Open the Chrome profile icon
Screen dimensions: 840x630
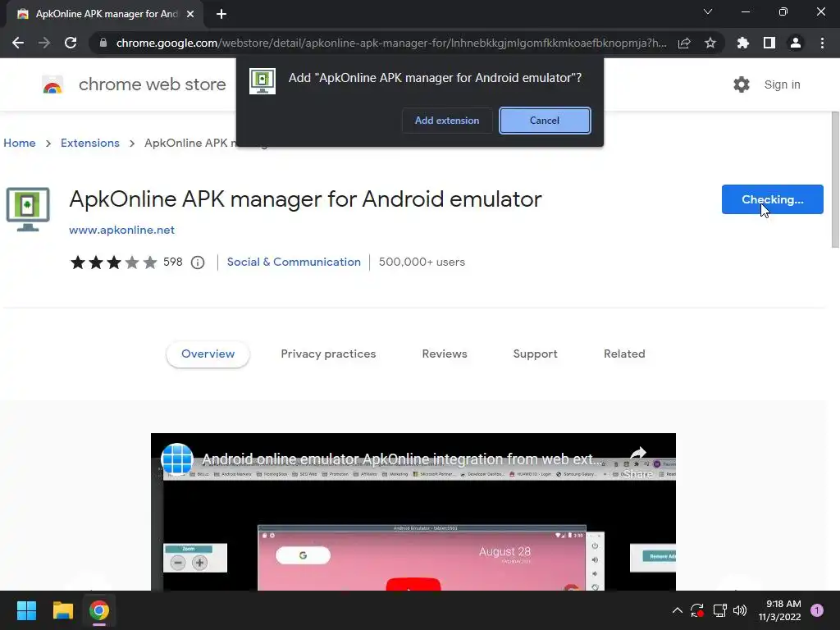pyautogui.click(x=796, y=43)
